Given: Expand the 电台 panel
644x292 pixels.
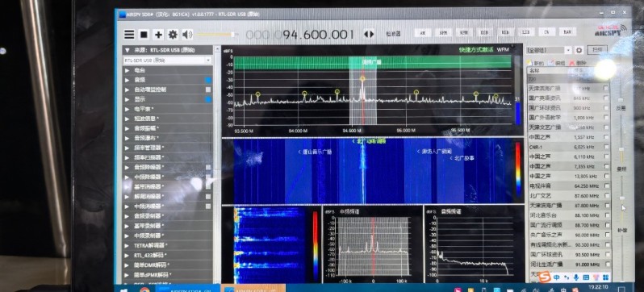Looking at the screenshot, I should (x=168, y=70).
